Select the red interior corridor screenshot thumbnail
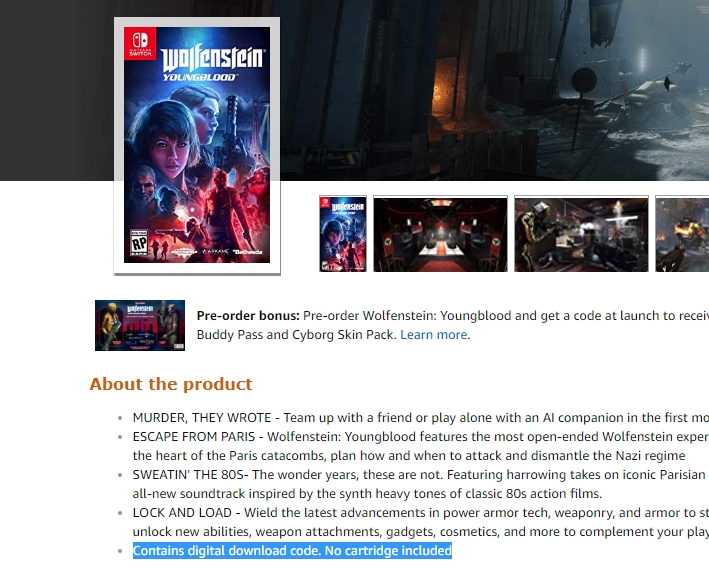The image size is (709, 574). pyautogui.click(x=440, y=233)
